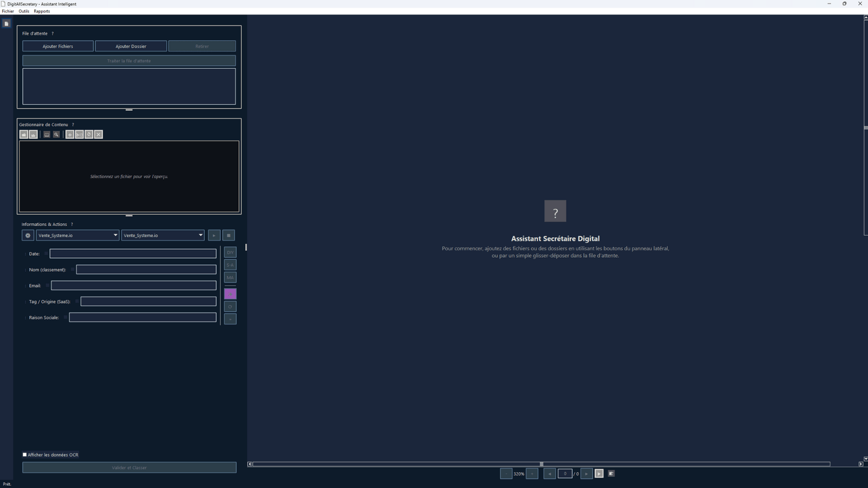This screenshot has width=868, height=488.
Task: Click the scissors cut icon in content toolbar
Action: pyautogui.click(x=79, y=135)
